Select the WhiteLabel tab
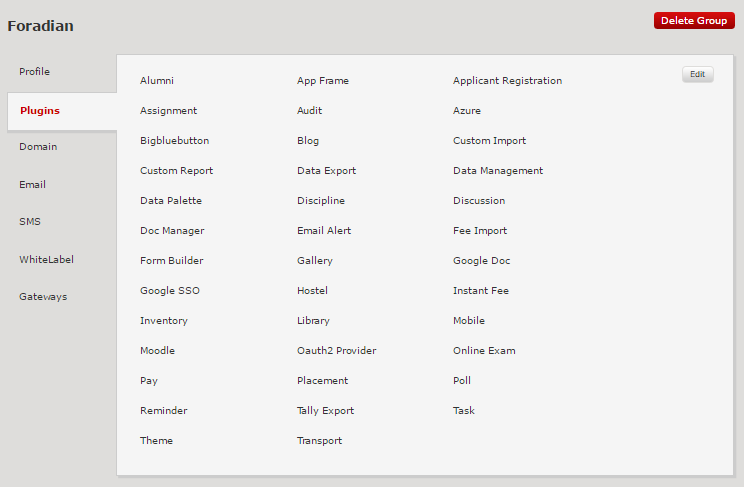744x487 pixels. 46,260
